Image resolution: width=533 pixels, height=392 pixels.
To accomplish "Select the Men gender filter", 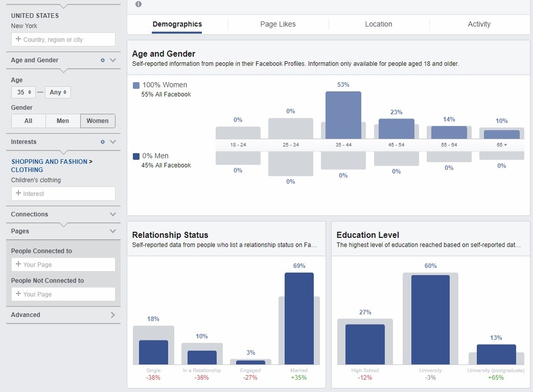I will tap(63, 121).
